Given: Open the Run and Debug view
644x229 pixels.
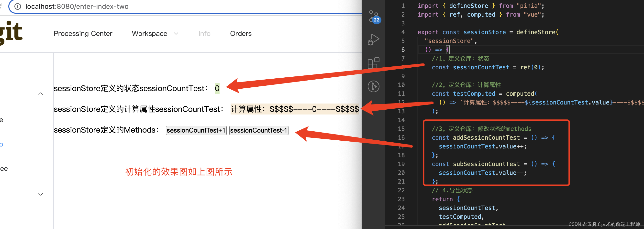Looking at the screenshot, I should 374,40.
